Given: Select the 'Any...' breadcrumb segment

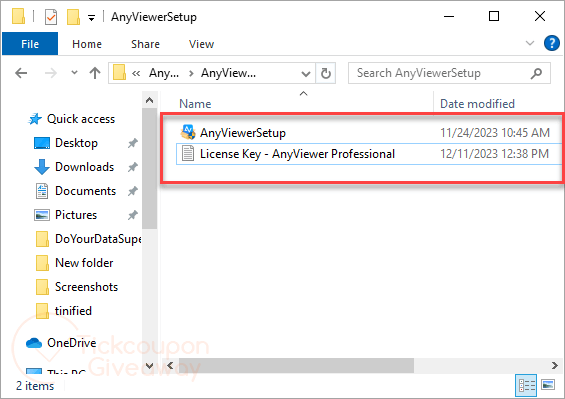Looking at the screenshot, I should click(164, 73).
